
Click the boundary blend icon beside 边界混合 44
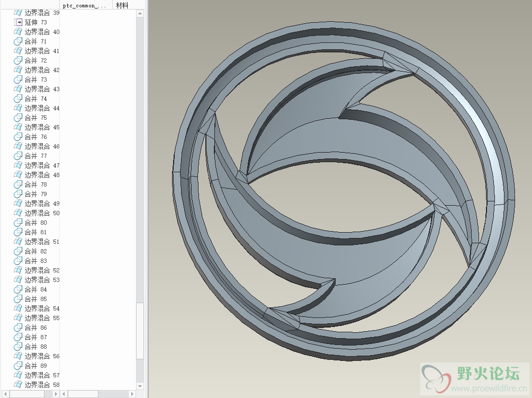coord(18,108)
